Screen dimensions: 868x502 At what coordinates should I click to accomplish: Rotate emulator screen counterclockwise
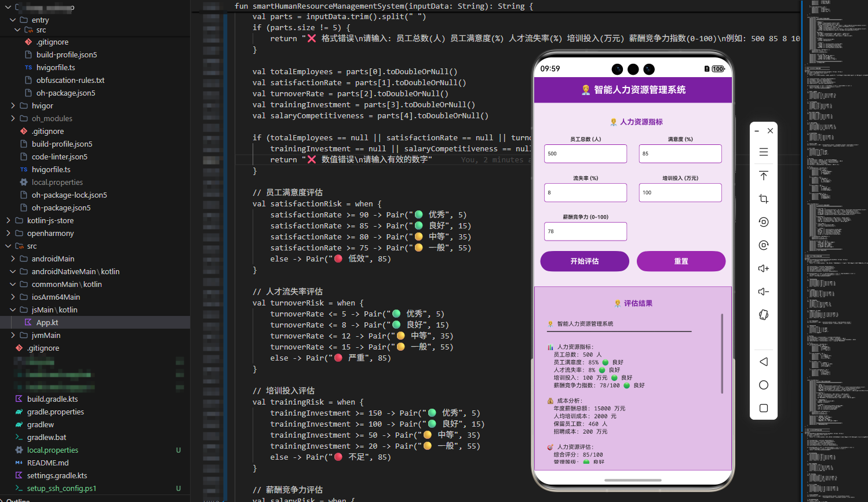click(764, 222)
